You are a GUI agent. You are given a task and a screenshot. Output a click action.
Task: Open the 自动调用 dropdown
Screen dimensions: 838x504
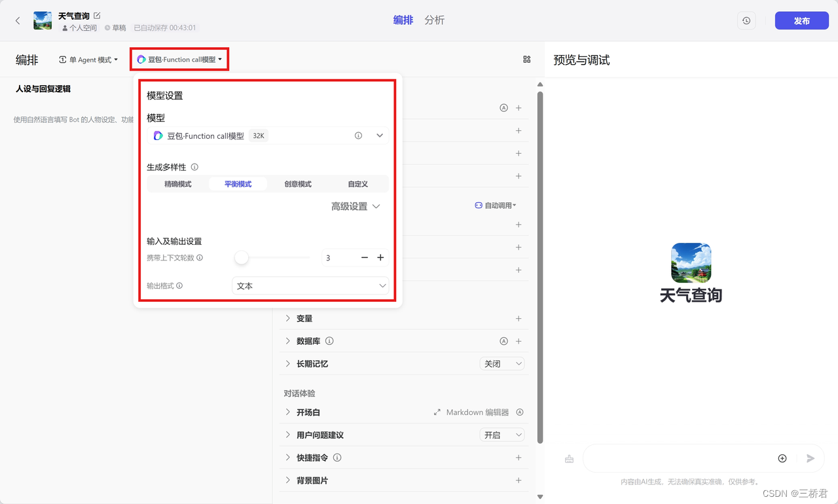tap(496, 206)
